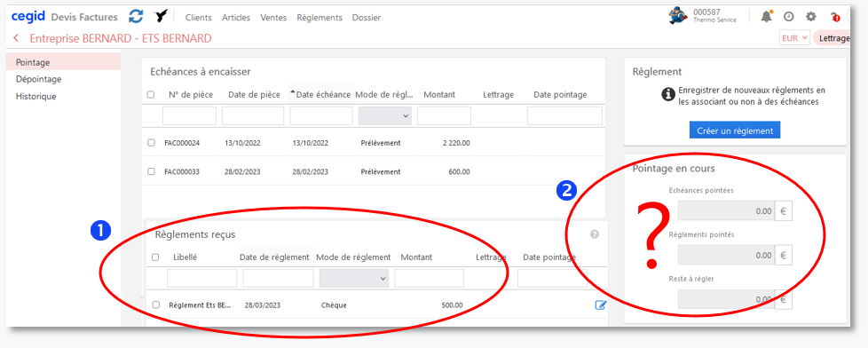Click the Créer un règlement button
Image resolution: width=868 pixels, height=348 pixels.
[x=735, y=130]
